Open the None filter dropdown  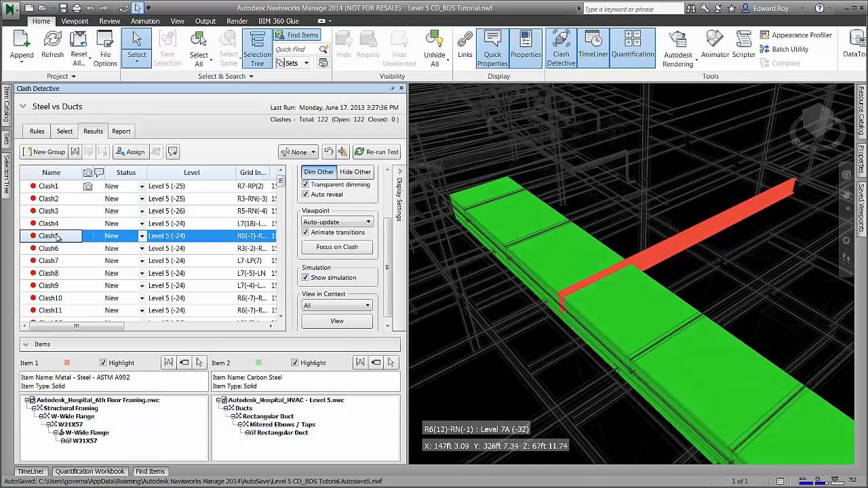tap(298, 152)
